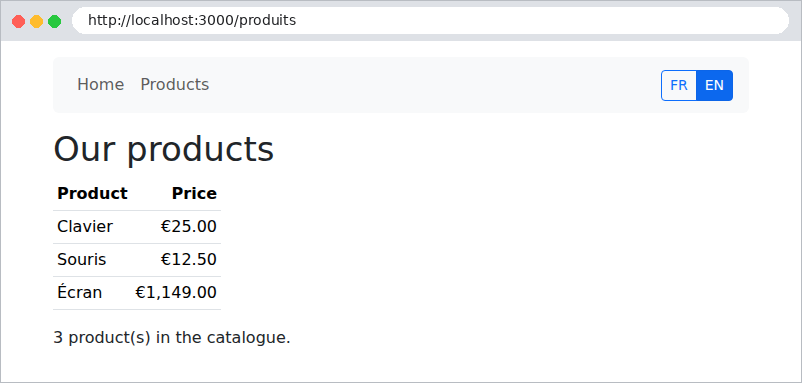Go to the Products page link
Viewport: 802px width, 383px height.
[x=174, y=84]
